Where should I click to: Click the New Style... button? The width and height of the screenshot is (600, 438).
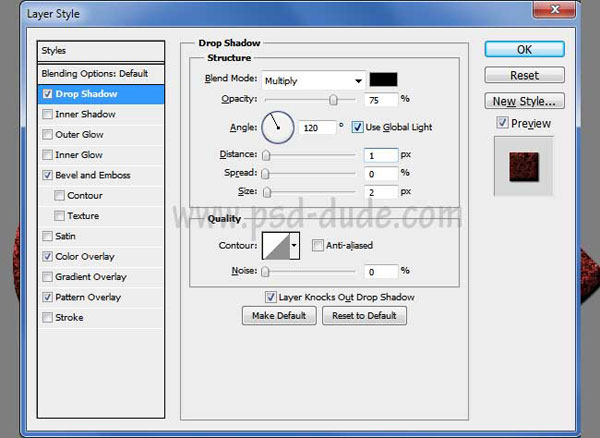[524, 101]
